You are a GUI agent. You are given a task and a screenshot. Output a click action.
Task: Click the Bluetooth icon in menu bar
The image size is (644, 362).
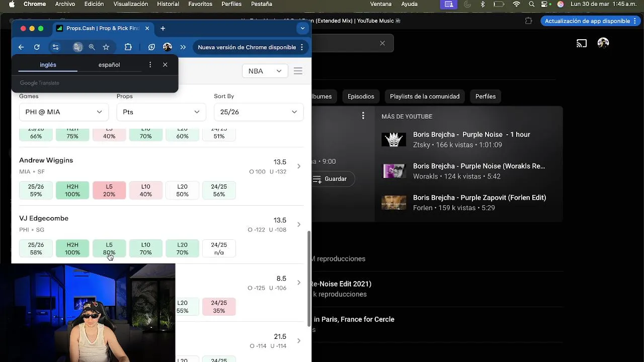tap(482, 4)
